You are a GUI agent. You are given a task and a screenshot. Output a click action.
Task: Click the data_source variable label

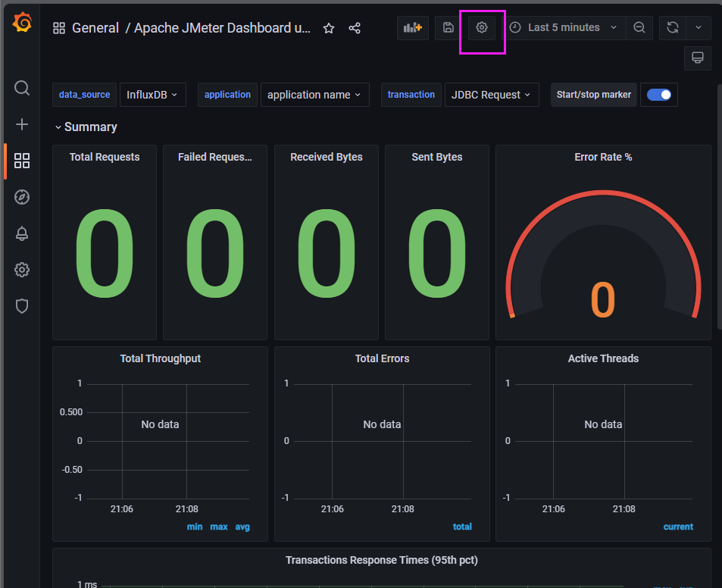pos(84,95)
